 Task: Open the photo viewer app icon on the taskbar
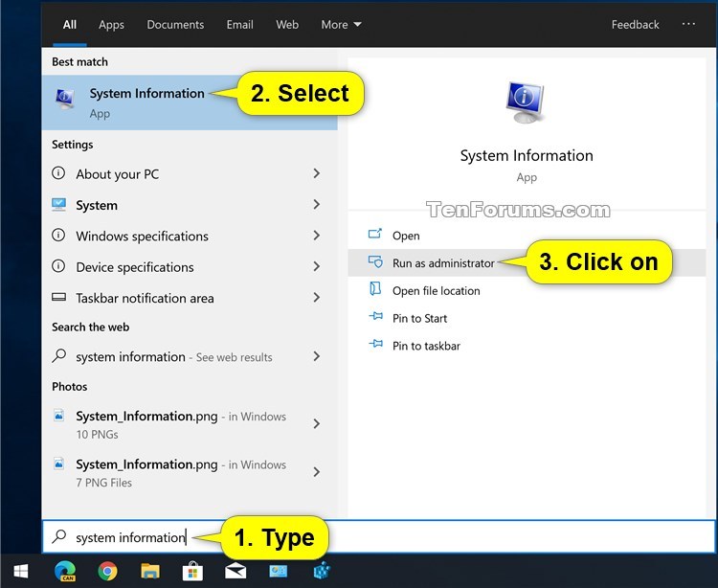278,571
